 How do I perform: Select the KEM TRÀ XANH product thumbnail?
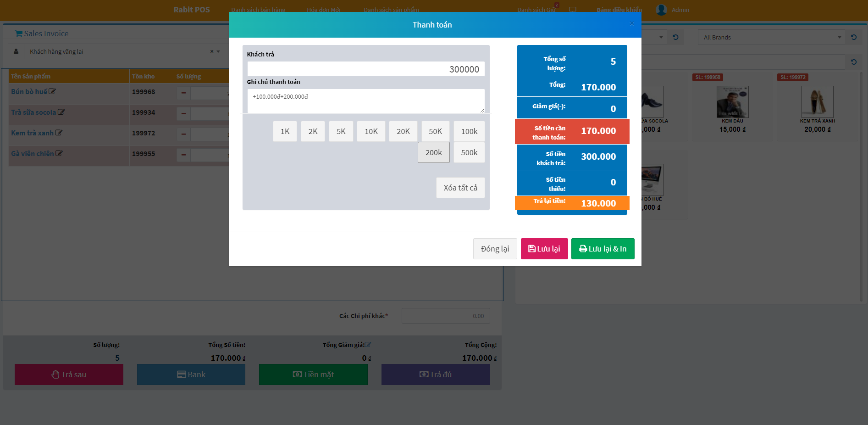[817, 102]
